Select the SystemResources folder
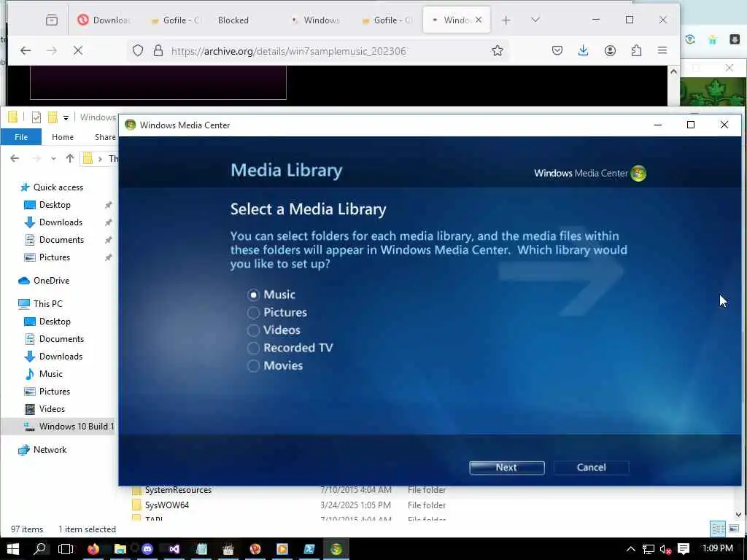 click(x=178, y=490)
